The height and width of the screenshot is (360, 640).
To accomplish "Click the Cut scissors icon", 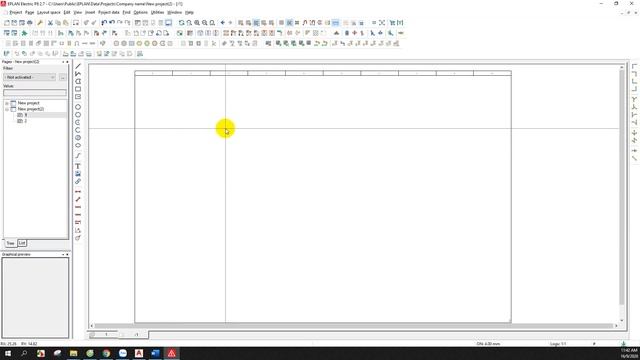I will point(50,23).
